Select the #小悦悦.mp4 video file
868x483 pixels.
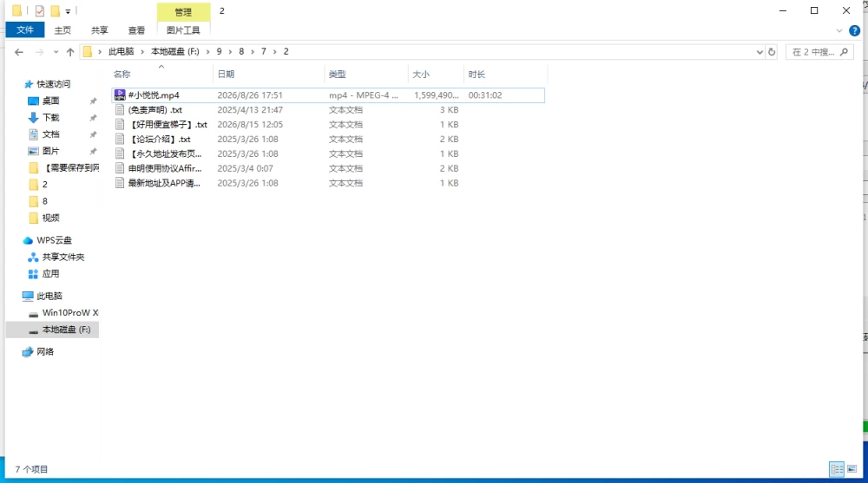click(328, 95)
